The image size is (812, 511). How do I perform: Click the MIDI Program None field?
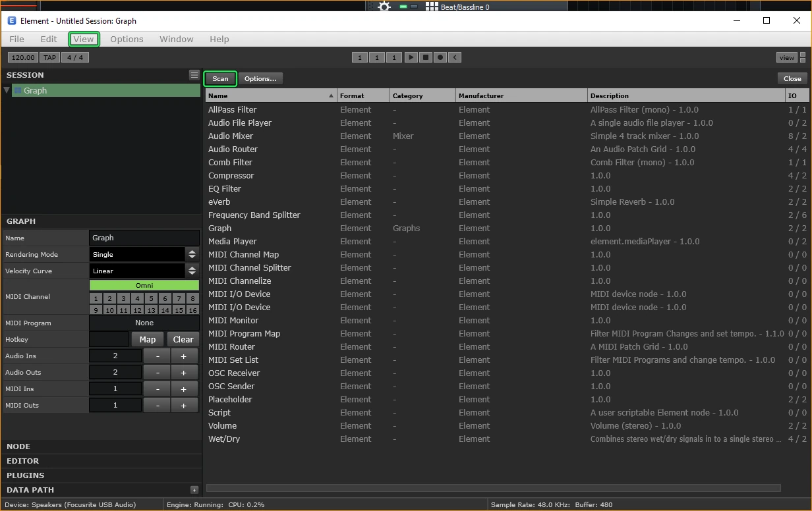click(144, 323)
